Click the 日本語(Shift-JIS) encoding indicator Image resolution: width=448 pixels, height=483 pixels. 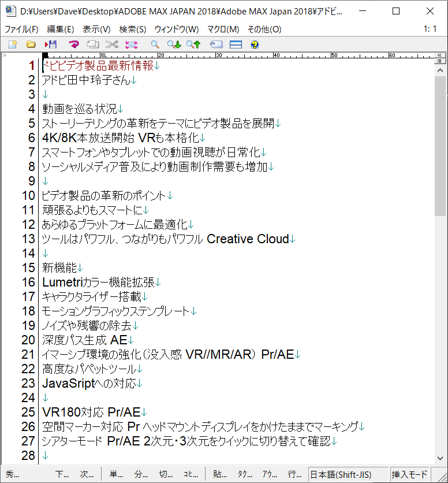click(348, 474)
